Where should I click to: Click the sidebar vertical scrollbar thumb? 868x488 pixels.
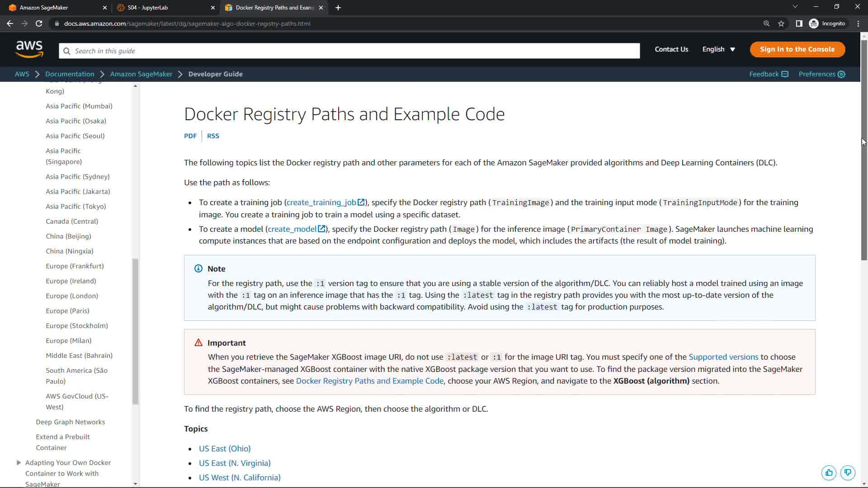pos(135,331)
